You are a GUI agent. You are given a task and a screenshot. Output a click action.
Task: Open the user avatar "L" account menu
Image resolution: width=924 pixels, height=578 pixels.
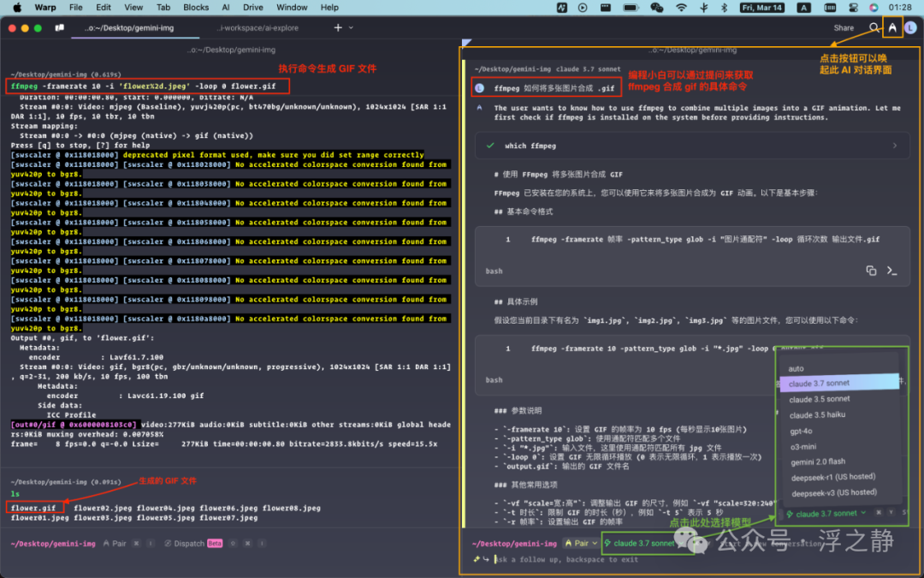click(x=910, y=27)
